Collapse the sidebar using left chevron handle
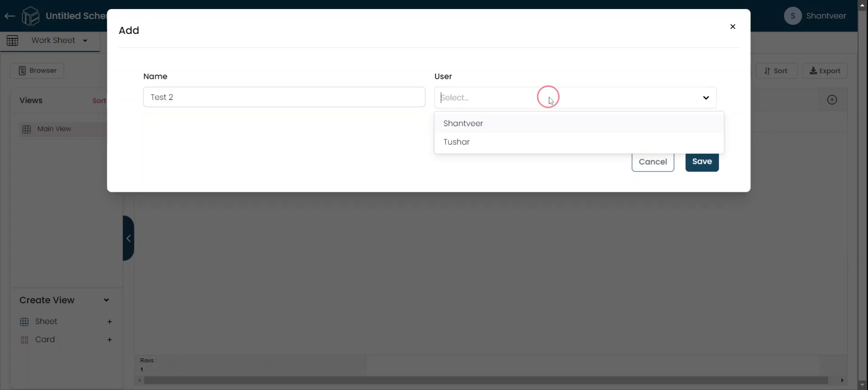Viewport: 868px width, 390px height. coord(128,238)
